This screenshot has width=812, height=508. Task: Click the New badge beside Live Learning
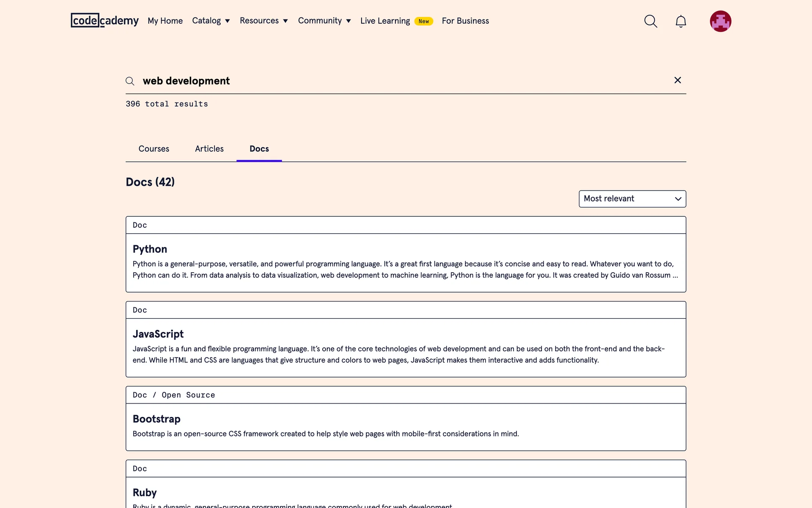click(x=423, y=21)
